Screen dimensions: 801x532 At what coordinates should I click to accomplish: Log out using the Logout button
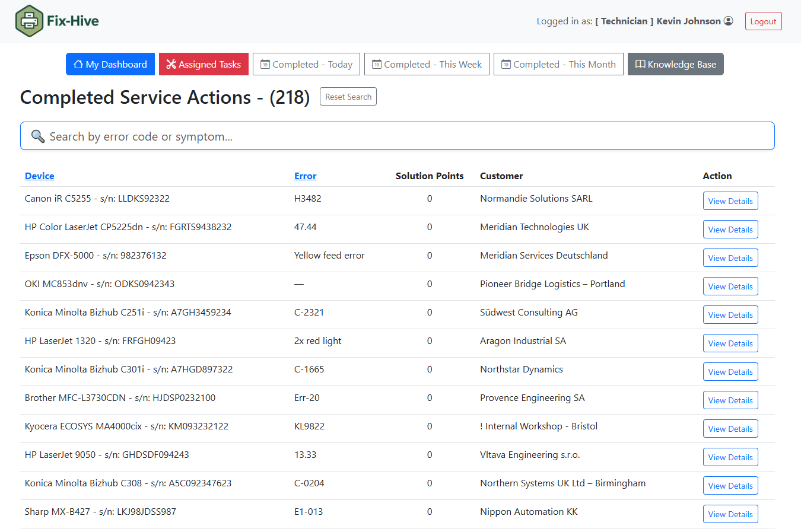763,21
